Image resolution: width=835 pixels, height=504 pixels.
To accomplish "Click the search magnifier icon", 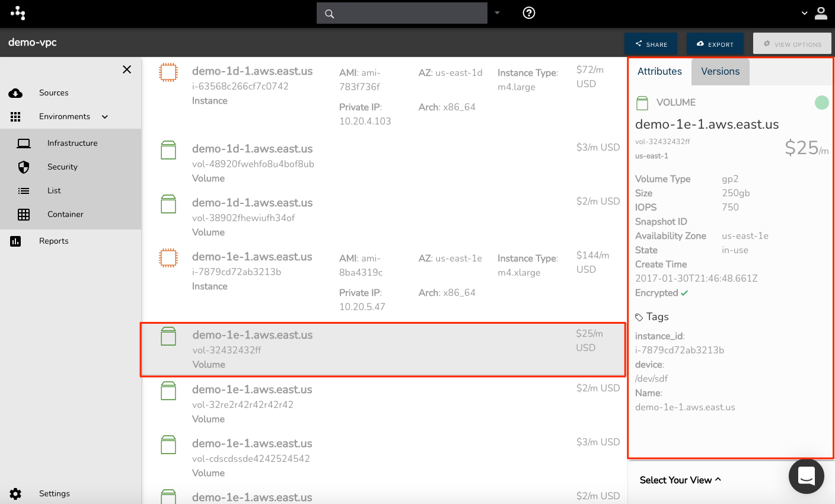I will pos(330,14).
